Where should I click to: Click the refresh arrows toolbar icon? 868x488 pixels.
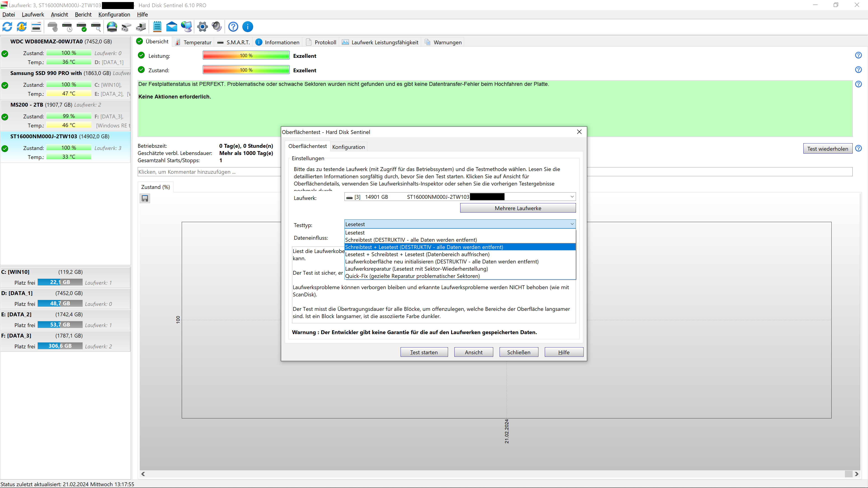(7, 27)
